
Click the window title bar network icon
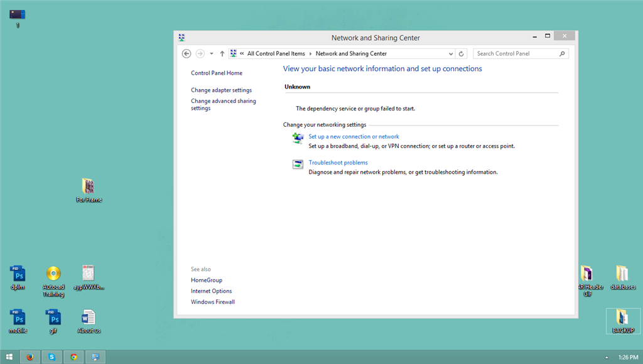pos(181,38)
